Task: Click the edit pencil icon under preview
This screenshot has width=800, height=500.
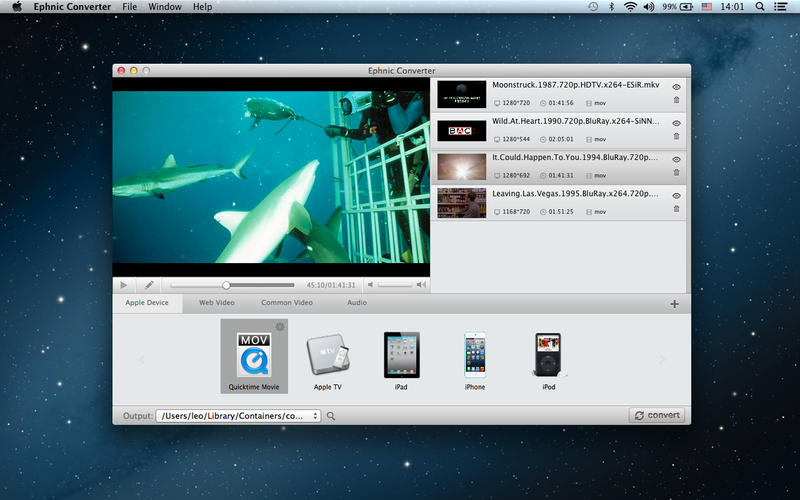Action: (x=148, y=285)
